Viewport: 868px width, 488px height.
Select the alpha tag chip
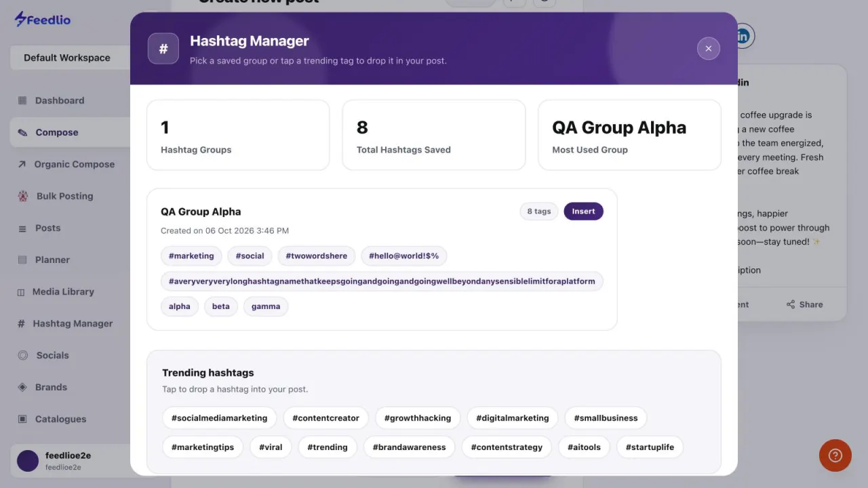pos(180,306)
